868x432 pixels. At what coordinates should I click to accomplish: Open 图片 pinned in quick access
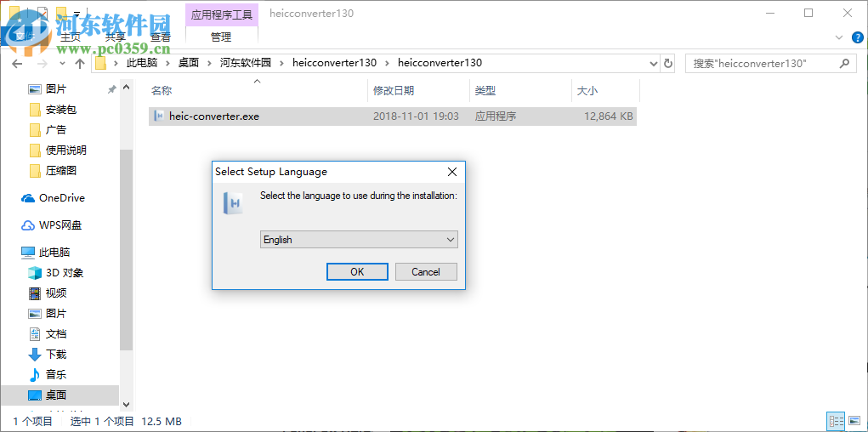56,89
